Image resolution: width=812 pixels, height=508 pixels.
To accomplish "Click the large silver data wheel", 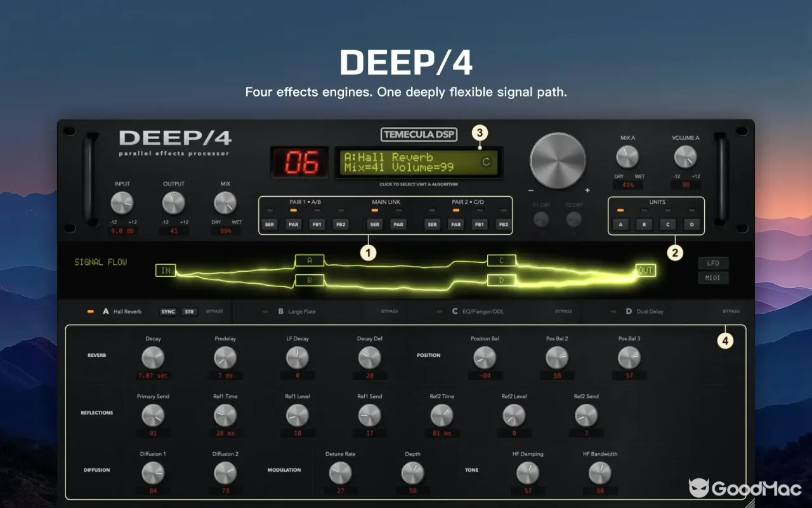I will (x=558, y=161).
